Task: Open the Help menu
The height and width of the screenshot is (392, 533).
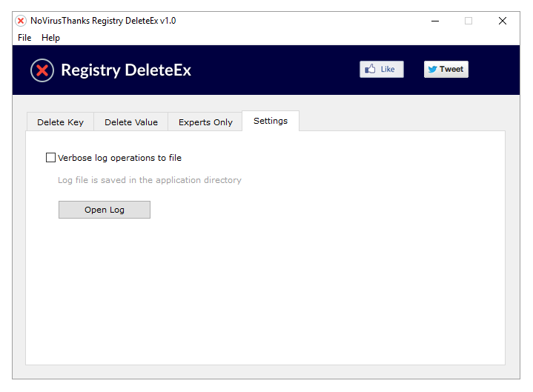Action: point(50,38)
